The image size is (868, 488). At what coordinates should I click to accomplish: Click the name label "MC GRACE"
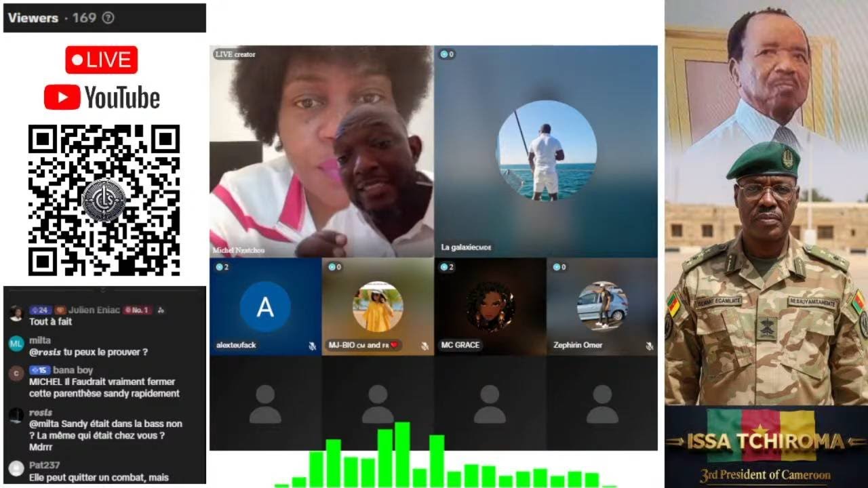[460, 345]
